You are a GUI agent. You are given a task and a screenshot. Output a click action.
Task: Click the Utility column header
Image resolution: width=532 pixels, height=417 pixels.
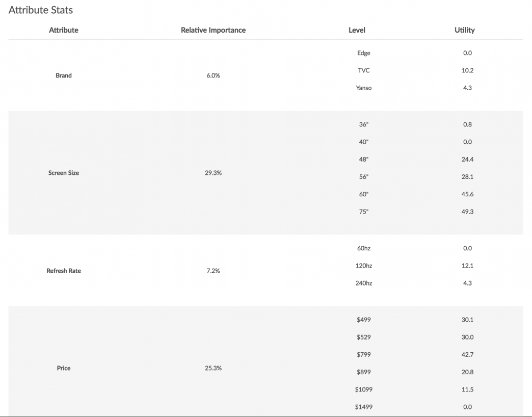tap(464, 30)
